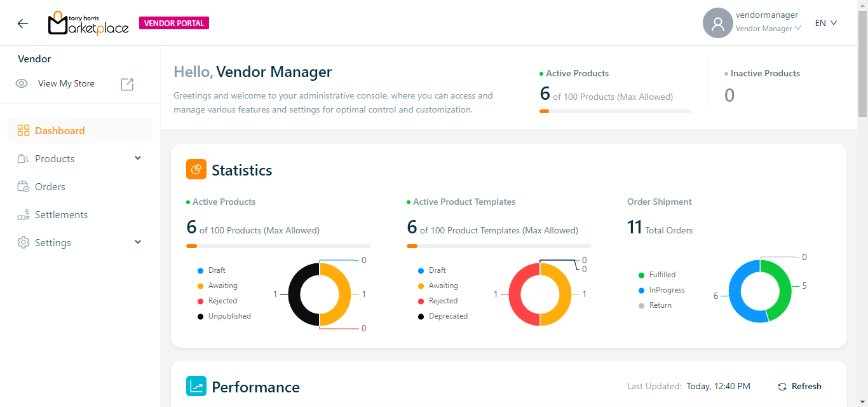Open the Vendor Manager account dropdown
The image size is (868, 407).
pyautogui.click(x=768, y=29)
